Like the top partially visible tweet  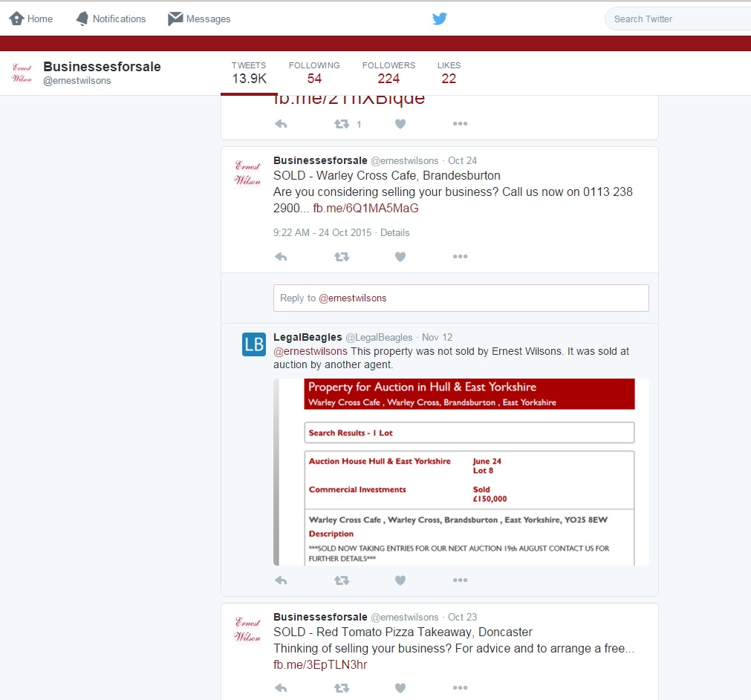[400, 124]
